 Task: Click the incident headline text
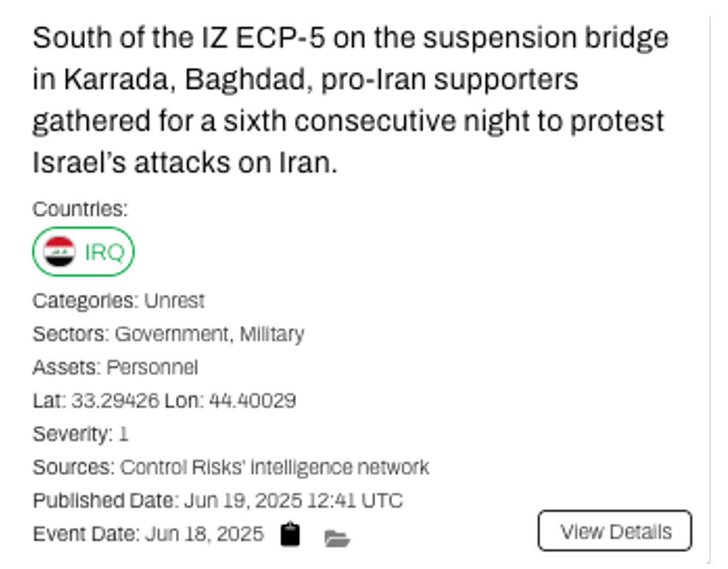point(350,100)
